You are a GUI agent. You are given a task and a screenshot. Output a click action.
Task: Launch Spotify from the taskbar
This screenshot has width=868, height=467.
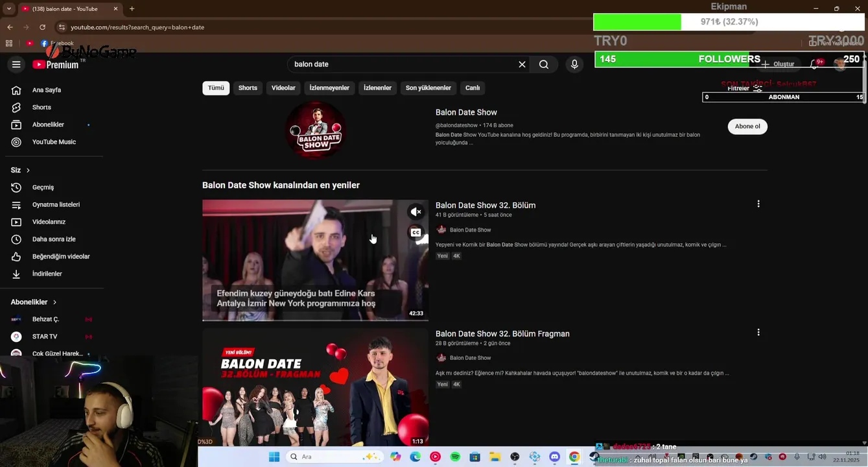point(455,457)
